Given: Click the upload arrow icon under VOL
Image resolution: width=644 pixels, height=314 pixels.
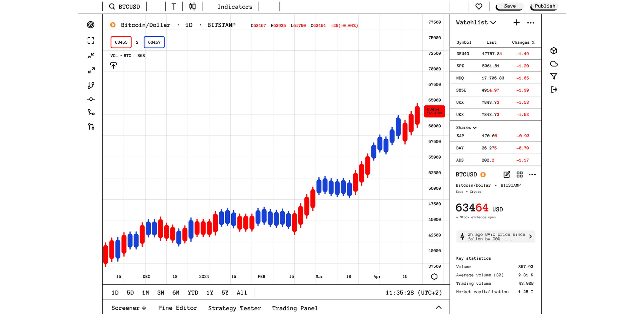Looking at the screenshot, I should pos(113,66).
